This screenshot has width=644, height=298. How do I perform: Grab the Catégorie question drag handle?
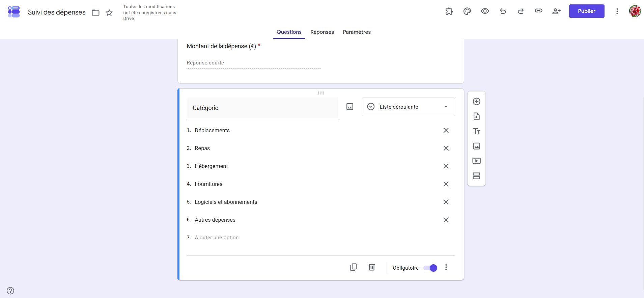pos(321,93)
